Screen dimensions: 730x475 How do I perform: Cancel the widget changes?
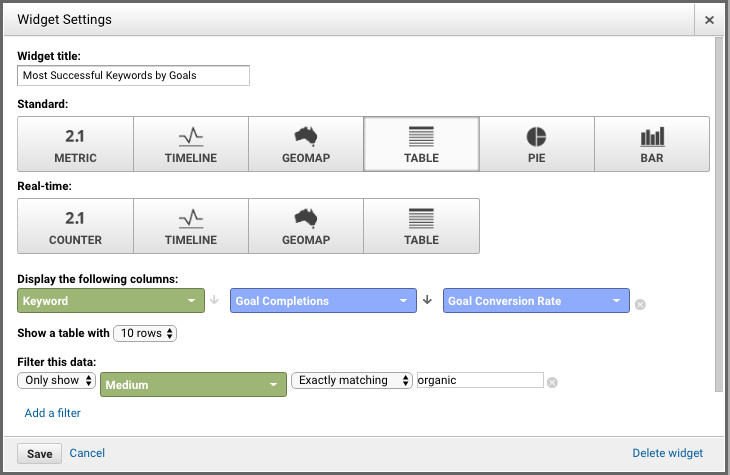click(87, 453)
